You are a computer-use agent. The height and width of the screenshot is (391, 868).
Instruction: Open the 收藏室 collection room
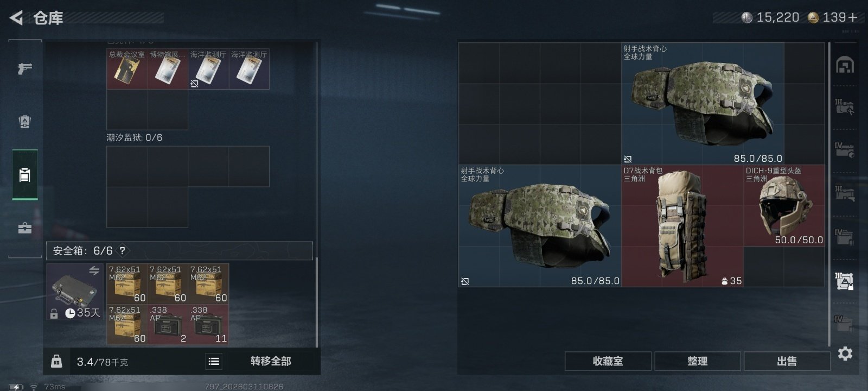[x=608, y=361]
